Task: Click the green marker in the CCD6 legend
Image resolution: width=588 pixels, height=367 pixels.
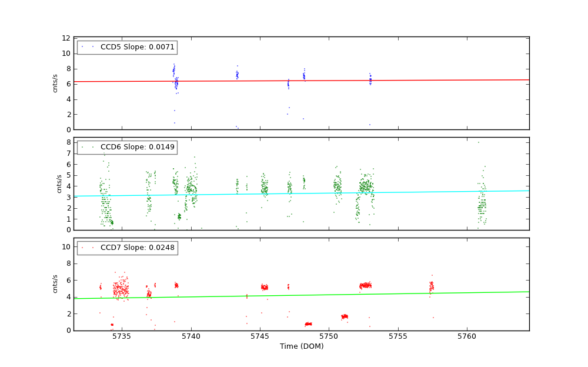Action: pyautogui.click(x=82, y=147)
